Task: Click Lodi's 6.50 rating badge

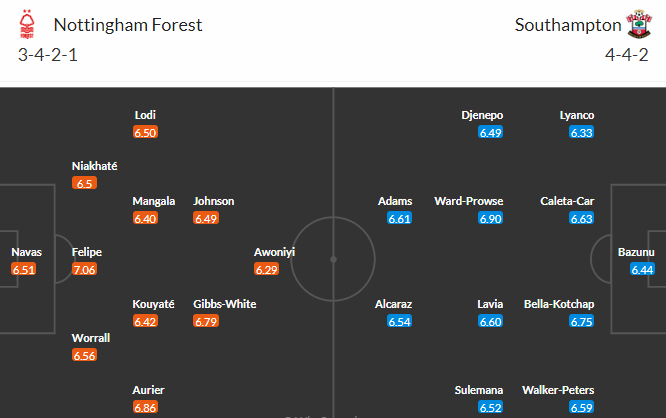Action: pyautogui.click(x=145, y=132)
